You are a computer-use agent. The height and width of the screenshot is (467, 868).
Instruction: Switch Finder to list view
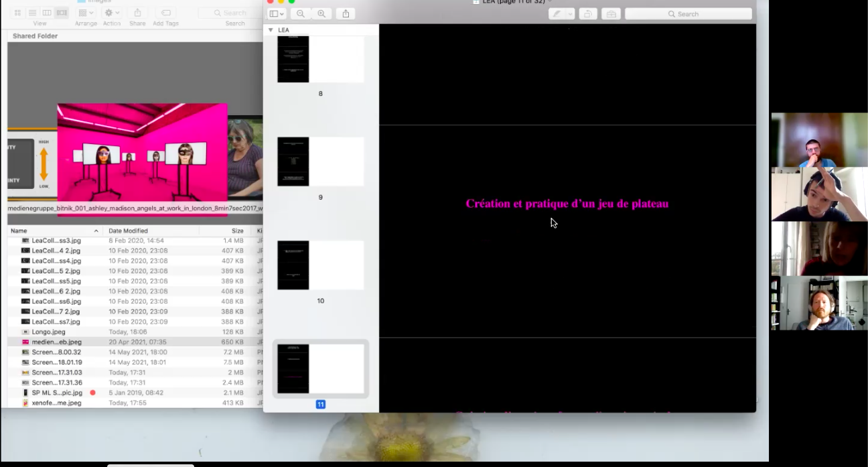pos(32,13)
